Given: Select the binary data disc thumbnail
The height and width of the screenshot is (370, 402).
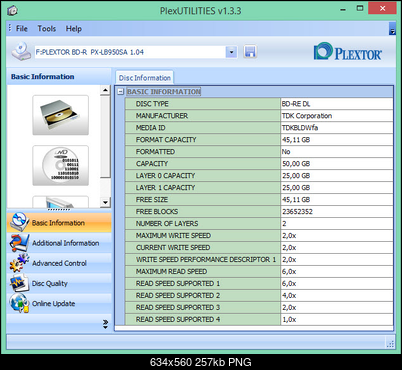Looking at the screenshot, I should click(60, 165).
